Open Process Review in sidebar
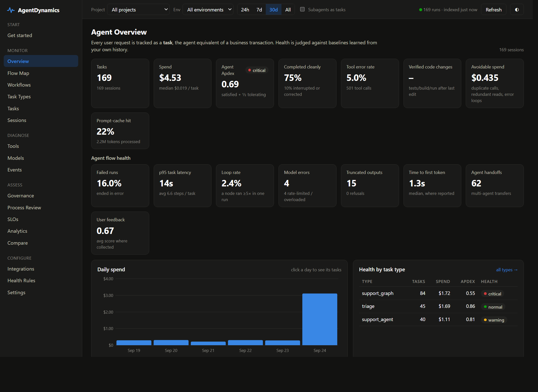This screenshot has height=392, width=538. tap(41, 208)
